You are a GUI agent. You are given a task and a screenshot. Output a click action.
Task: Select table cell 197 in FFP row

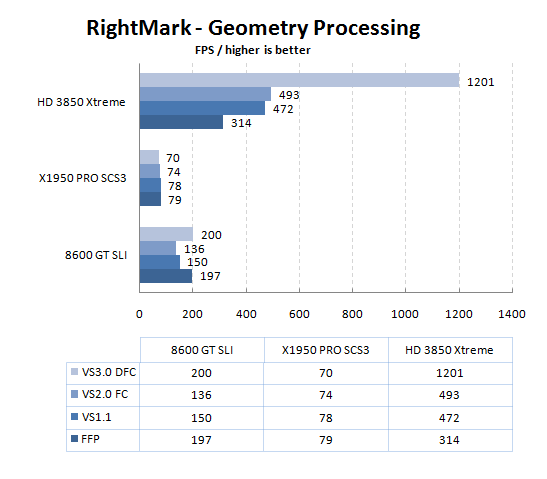point(201,440)
